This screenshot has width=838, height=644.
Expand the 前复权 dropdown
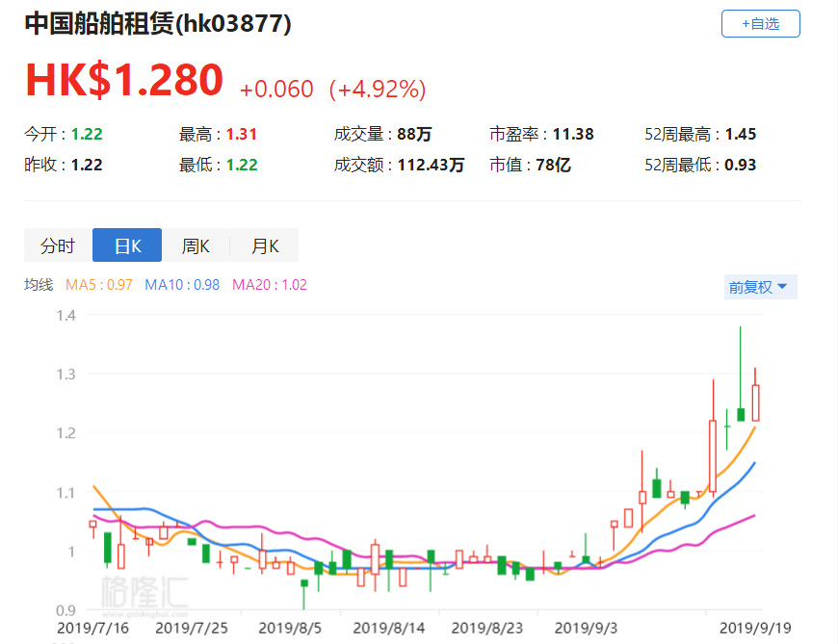(x=761, y=287)
